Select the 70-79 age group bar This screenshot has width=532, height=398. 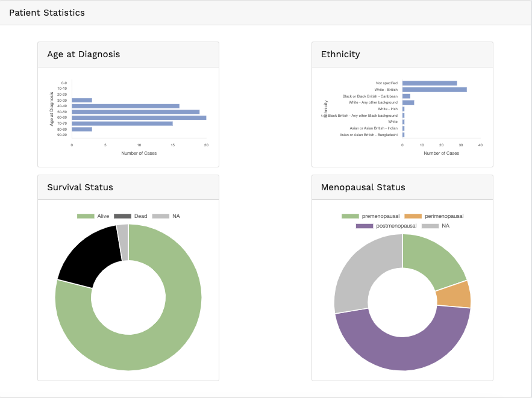point(122,123)
